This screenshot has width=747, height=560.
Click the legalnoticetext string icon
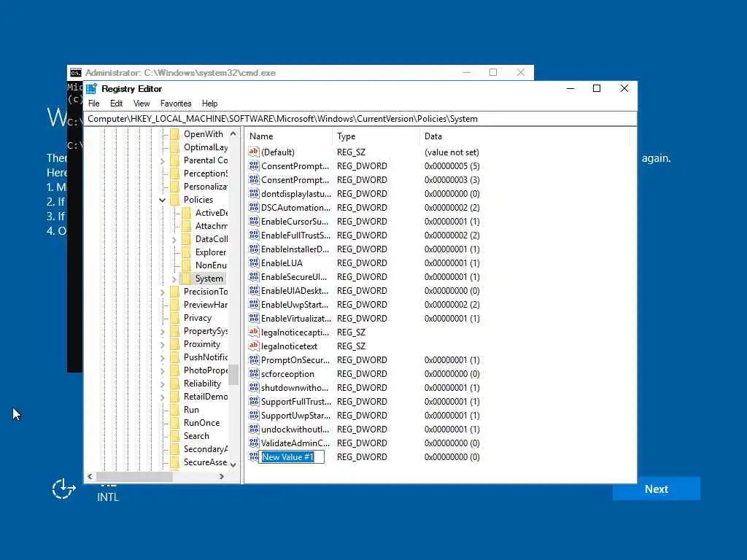click(253, 345)
